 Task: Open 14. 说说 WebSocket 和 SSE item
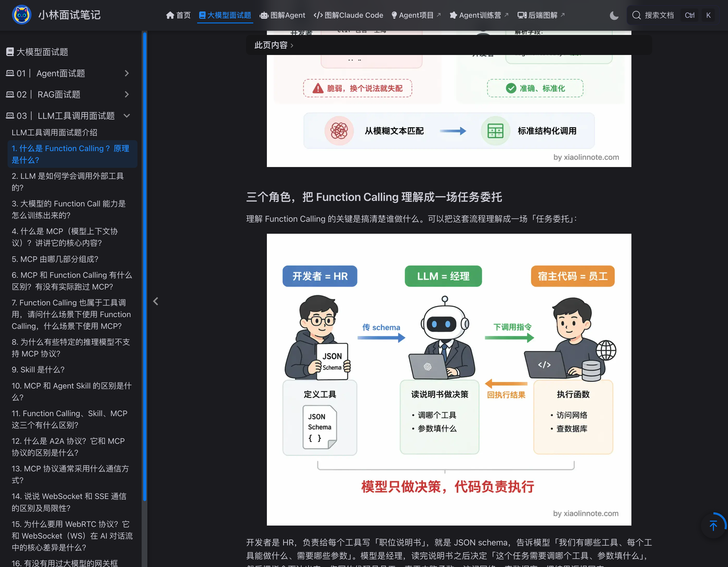[x=72, y=502]
